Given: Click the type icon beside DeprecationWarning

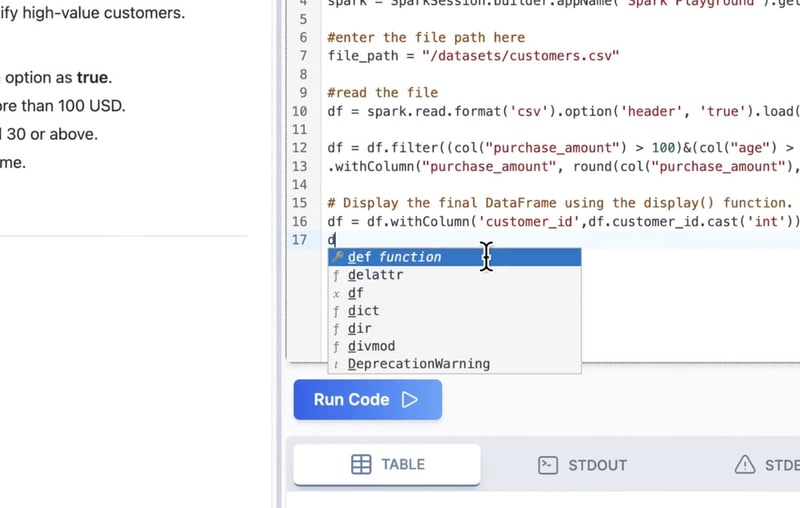Looking at the screenshot, I should click(337, 365).
